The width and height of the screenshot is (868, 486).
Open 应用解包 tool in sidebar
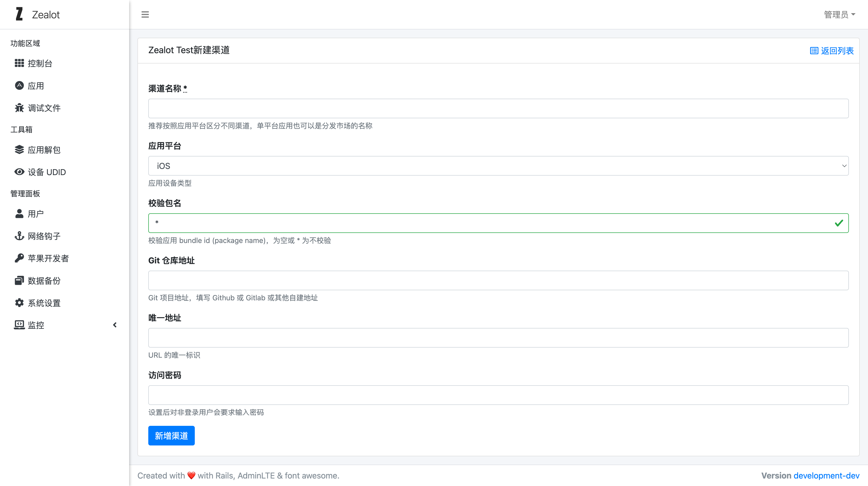point(65,150)
